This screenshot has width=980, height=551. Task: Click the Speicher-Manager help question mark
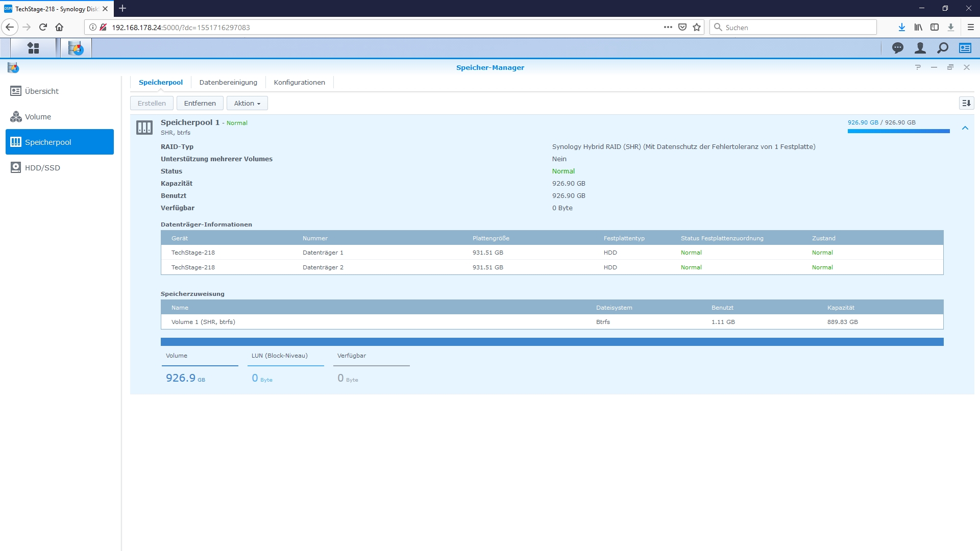(x=918, y=67)
